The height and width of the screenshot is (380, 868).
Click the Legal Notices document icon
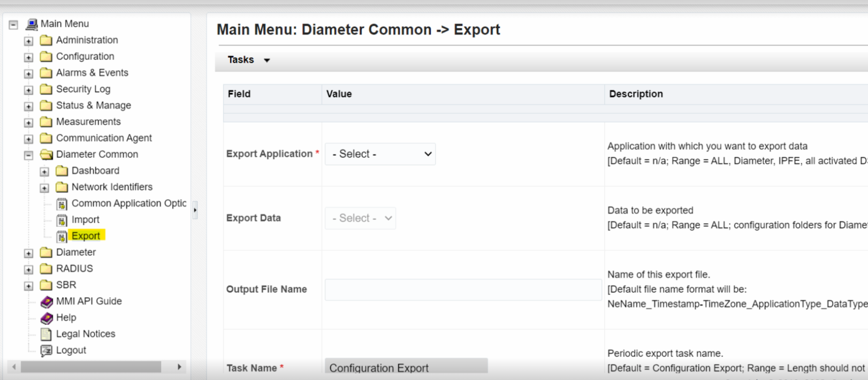(47, 335)
